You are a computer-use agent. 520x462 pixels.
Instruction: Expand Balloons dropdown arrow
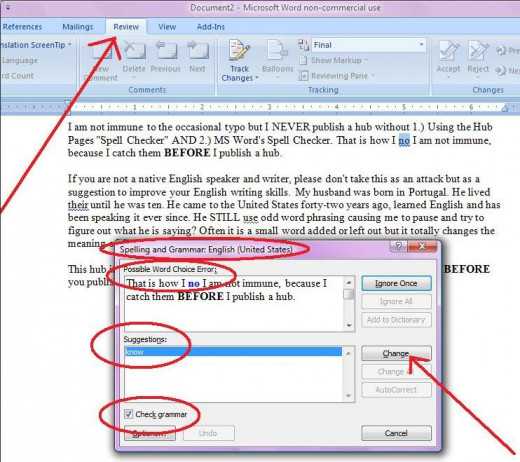point(277,78)
